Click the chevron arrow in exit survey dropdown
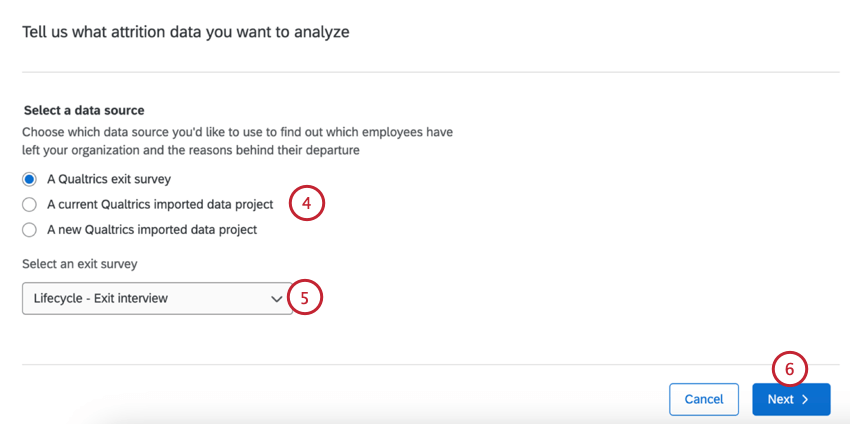Image resolution: width=850 pixels, height=424 pixels. click(277, 298)
